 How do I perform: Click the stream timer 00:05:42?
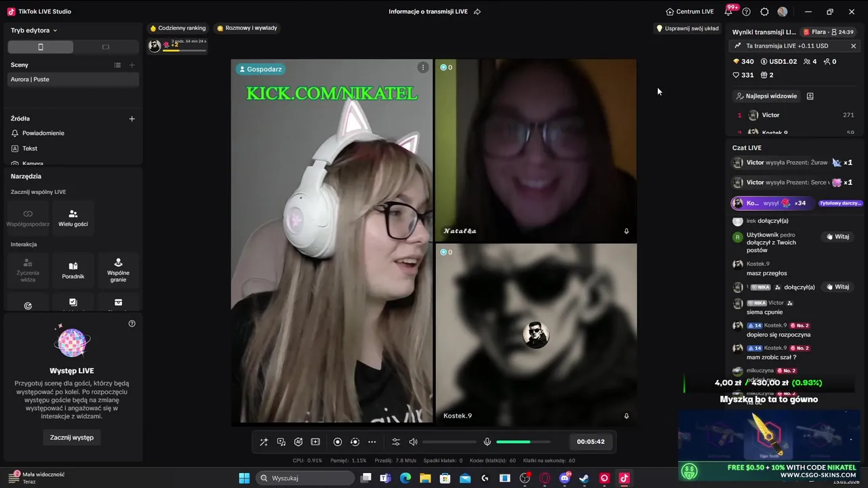click(x=591, y=441)
